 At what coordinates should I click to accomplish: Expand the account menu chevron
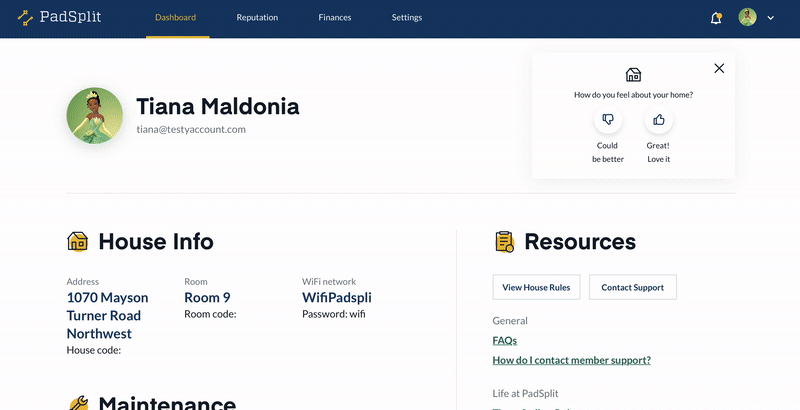[770, 18]
